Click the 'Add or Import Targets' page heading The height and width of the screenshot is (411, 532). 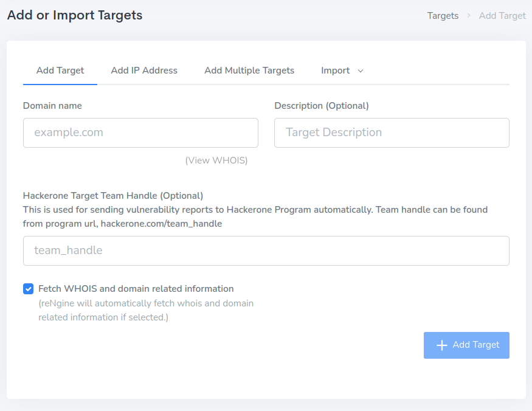pyautogui.click(x=75, y=15)
